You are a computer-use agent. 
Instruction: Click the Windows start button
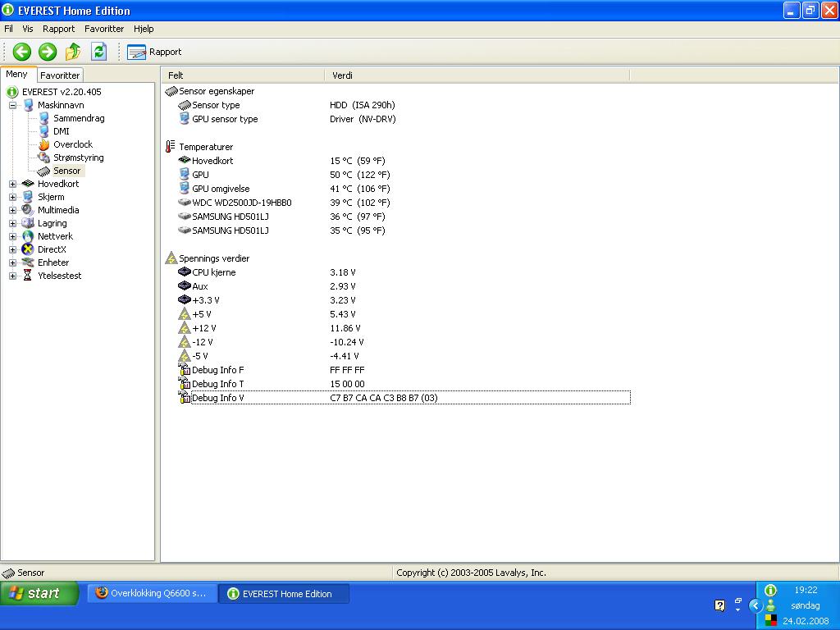tap(39, 594)
